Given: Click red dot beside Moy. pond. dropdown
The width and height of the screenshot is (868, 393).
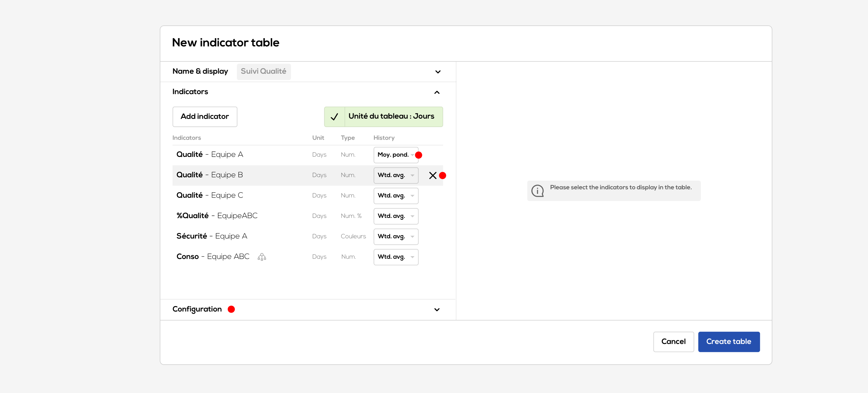Looking at the screenshot, I should 419,155.
